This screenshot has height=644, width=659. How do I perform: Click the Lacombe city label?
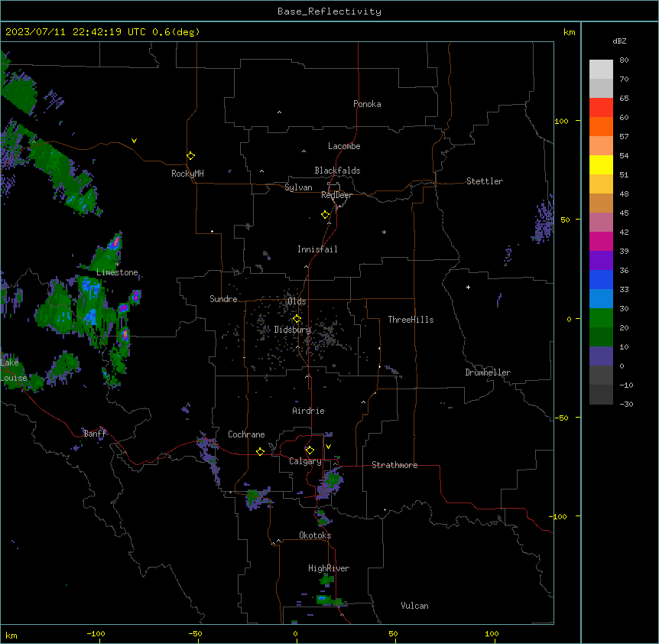click(x=344, y=146)
